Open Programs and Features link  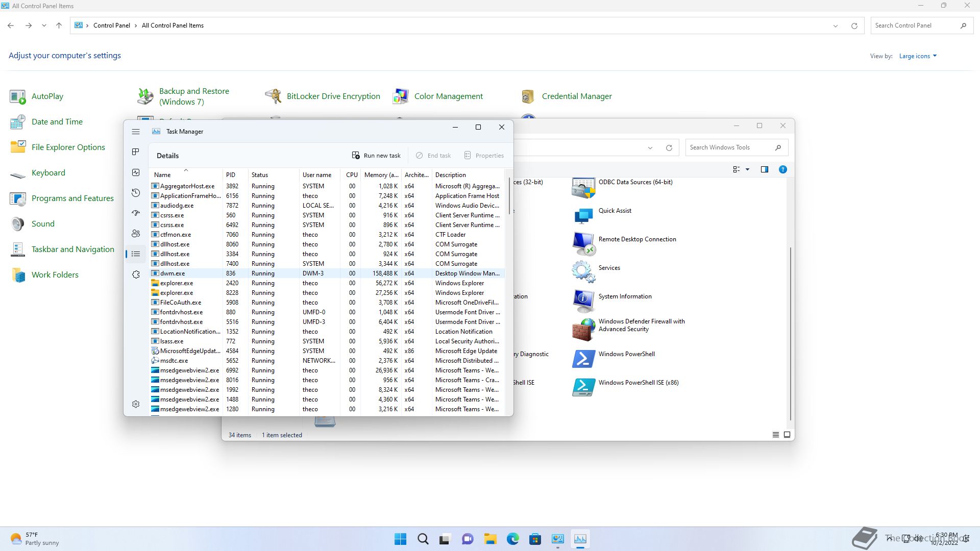pos(72,198)
